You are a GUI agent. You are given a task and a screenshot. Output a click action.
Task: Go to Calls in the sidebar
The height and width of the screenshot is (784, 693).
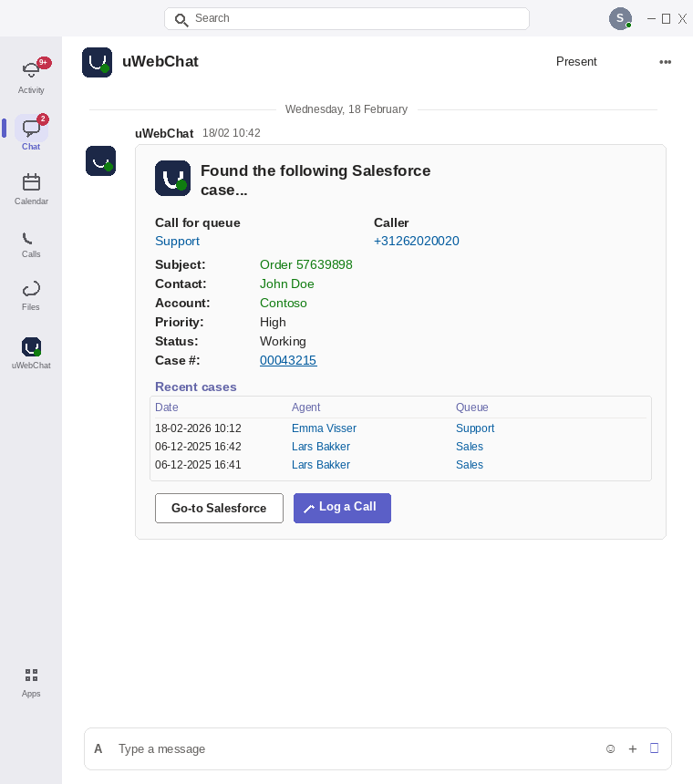(x=31, y=244)
